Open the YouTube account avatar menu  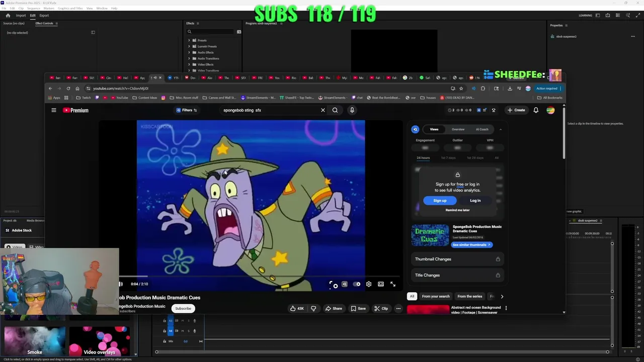(550, 110)
